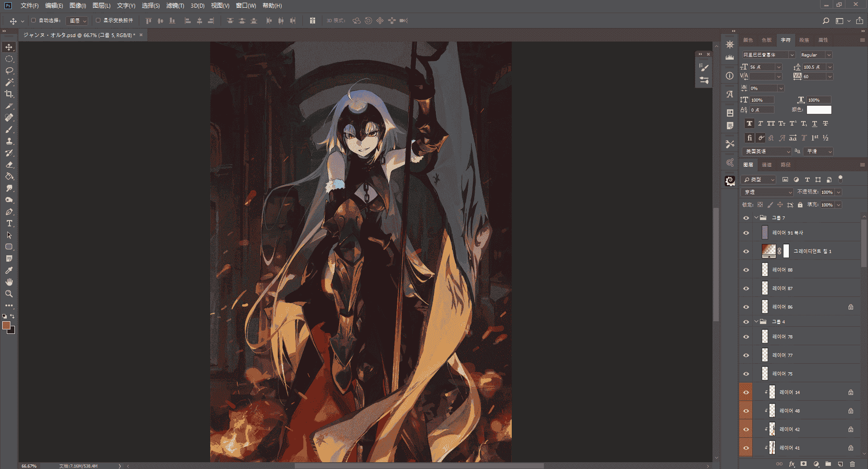The width and height of the screenshot is (868, 469).
Task: Open the 图层(L) menu
Action: pos(101,5)
